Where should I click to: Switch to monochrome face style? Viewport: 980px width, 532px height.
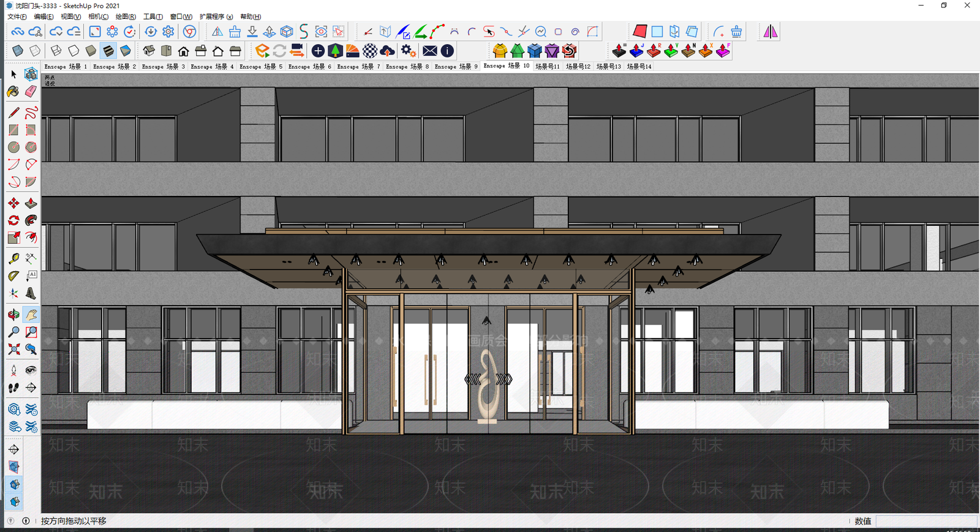[126, 51]
